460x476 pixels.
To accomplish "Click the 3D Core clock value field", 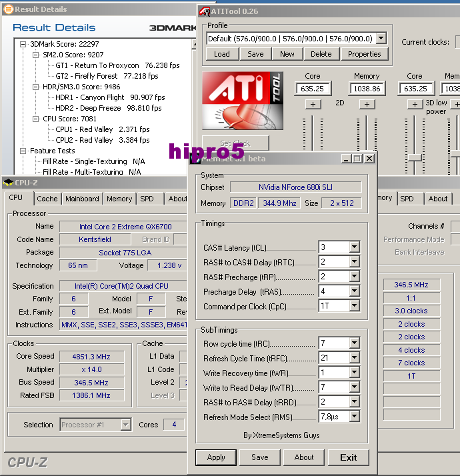I will coord(416,89).
